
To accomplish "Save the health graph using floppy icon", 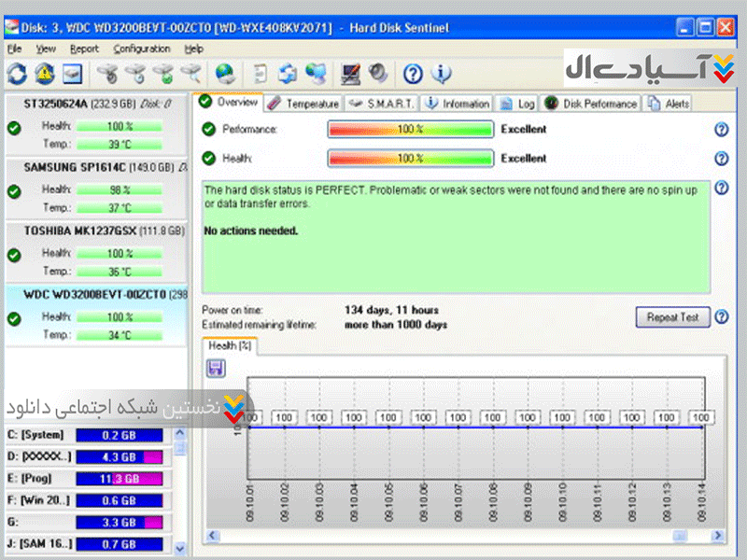I will pos(216,369).
